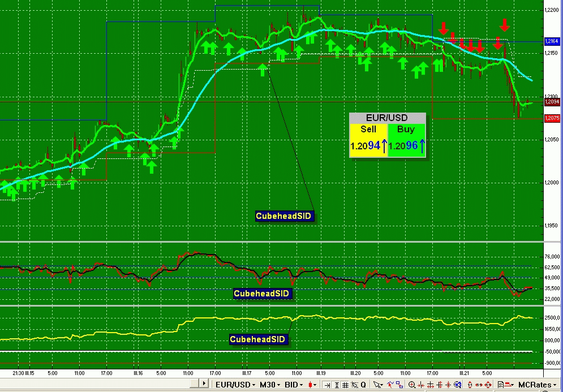Open the candlestick chart type dropdown
This screenshot has width=563, height=392.
pos(313,385)
